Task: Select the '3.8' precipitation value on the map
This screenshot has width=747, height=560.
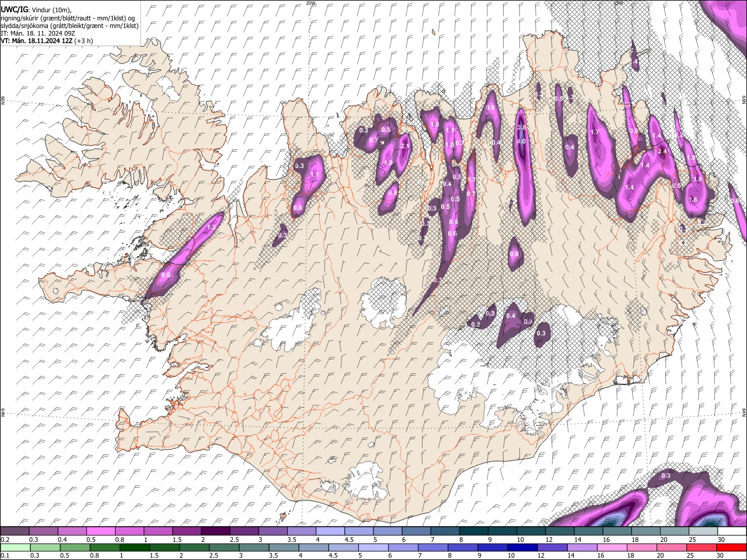Action: pos(522,128)
